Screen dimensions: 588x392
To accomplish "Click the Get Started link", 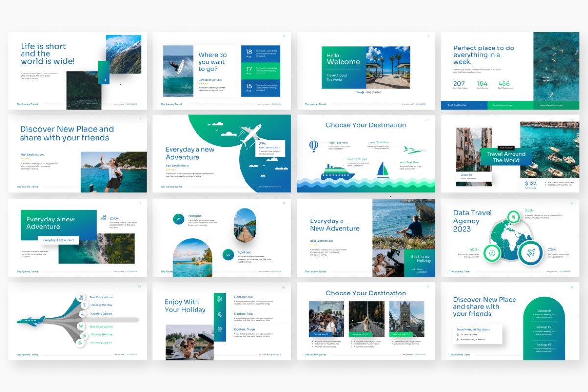I will (x=373, y=92).
